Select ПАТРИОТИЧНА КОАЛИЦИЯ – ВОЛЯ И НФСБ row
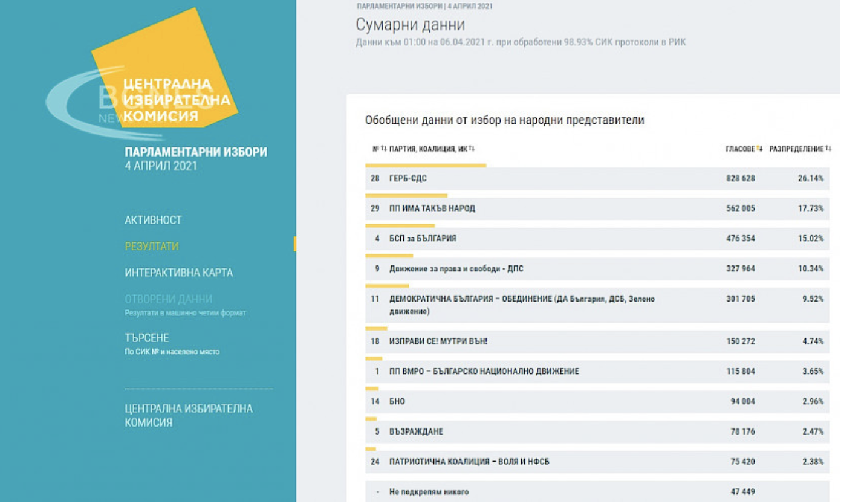 [x=597, y=462]
